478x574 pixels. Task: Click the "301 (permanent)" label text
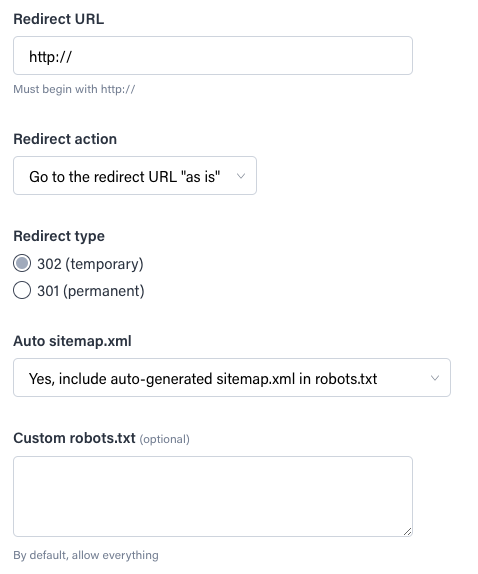pyautogui.click(x=91, y=291)
